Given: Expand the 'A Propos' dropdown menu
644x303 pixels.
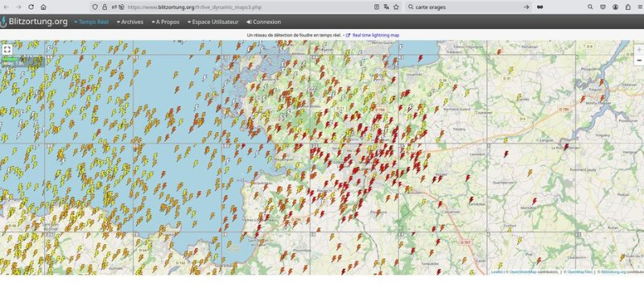Looking at the screenshot, I should [166, 23].
